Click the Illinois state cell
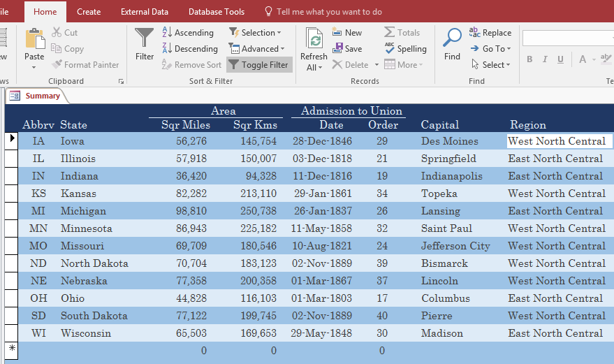Screen dimensions: 614x364 click(78, 159)
